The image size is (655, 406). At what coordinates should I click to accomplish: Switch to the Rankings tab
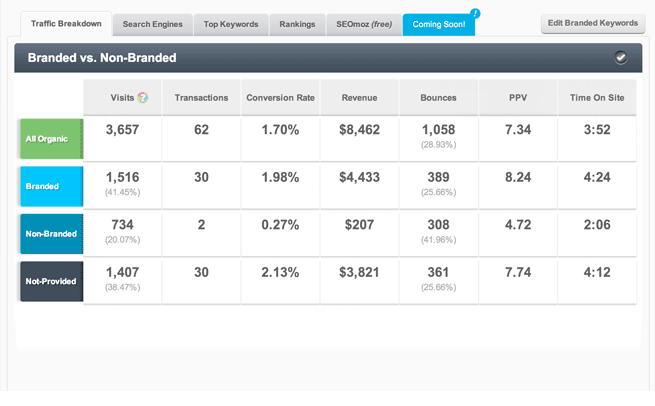297,24
